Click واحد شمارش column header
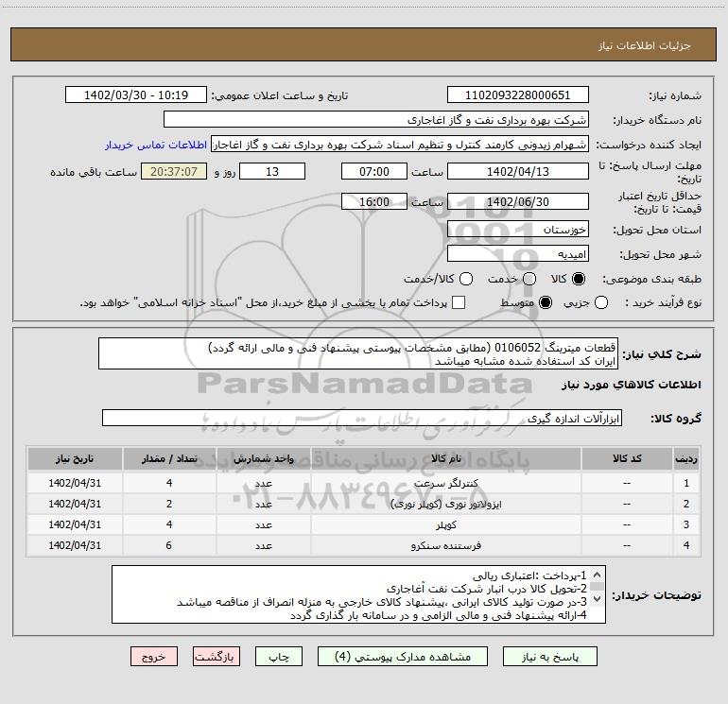This screenshot has height=704, width=728. pyautogui.click(x=263, y=458)
